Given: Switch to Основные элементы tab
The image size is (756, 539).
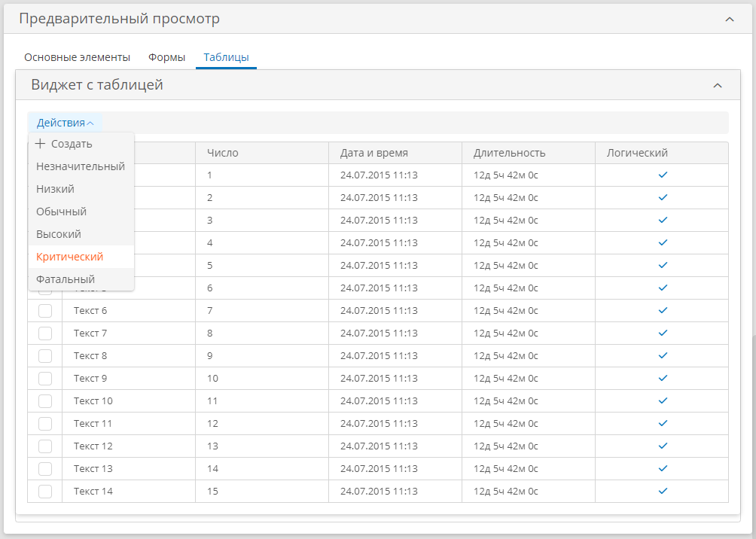Looking at the screenshot, I should click(x=77, y=57).
